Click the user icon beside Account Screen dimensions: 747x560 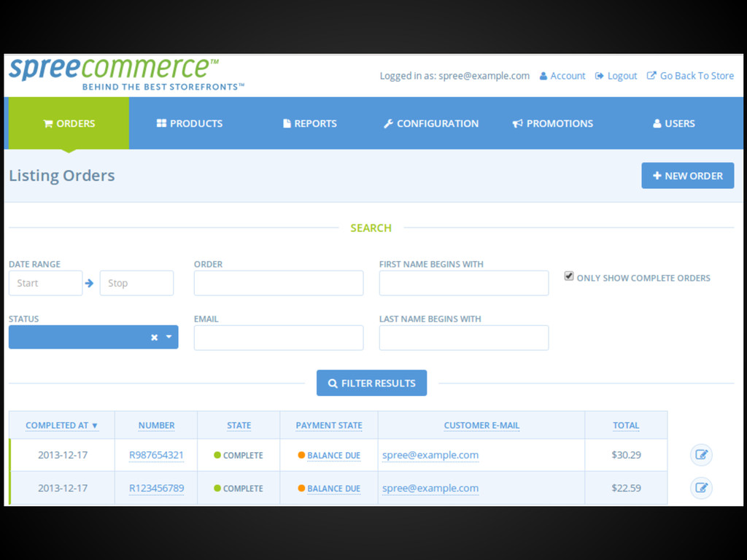(543, 76)
